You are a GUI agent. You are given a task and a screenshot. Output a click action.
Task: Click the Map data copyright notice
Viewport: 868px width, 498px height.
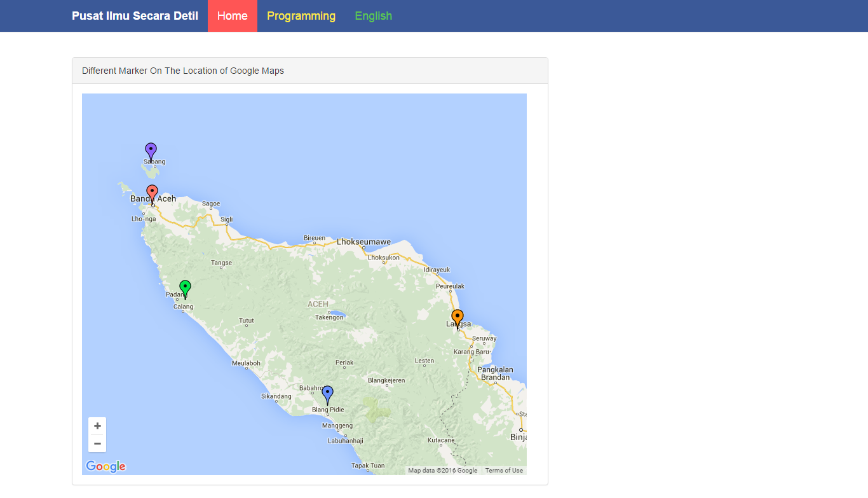point(444,470)
